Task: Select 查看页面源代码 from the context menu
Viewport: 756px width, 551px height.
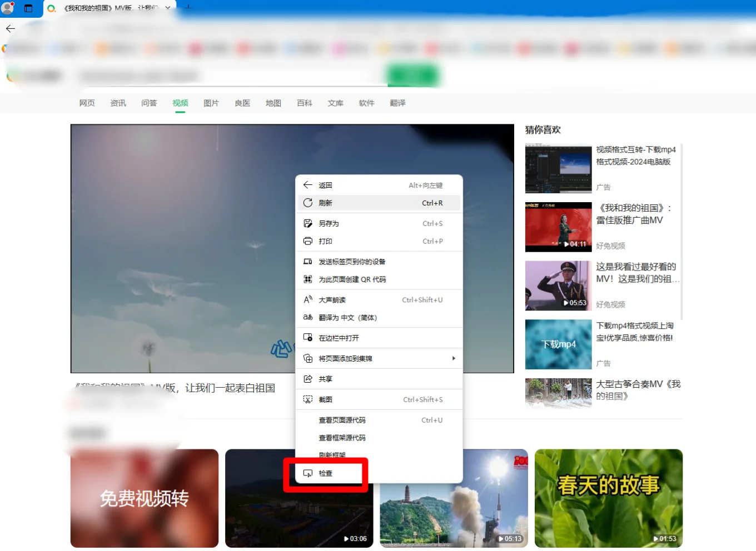Action: (x=341, y=420)
